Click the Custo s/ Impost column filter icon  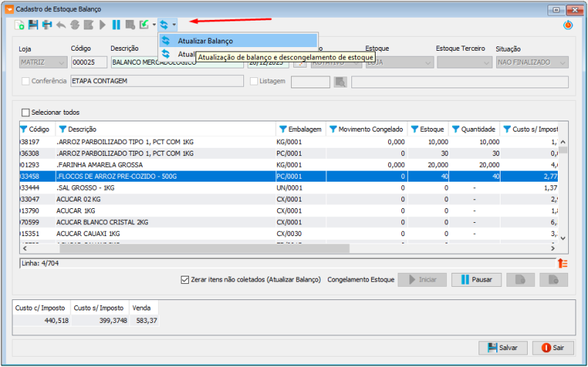click(507, 129)
